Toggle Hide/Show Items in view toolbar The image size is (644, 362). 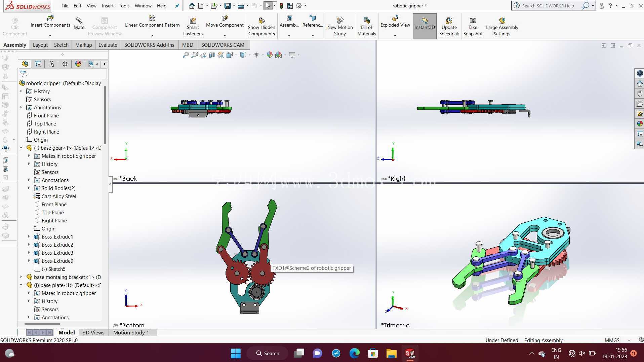click(256, 55)
